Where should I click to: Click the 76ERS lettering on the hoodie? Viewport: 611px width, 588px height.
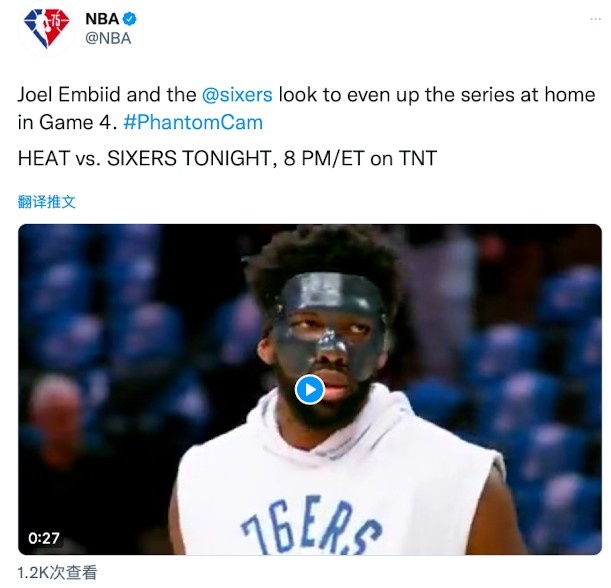(x=311, y=526)
